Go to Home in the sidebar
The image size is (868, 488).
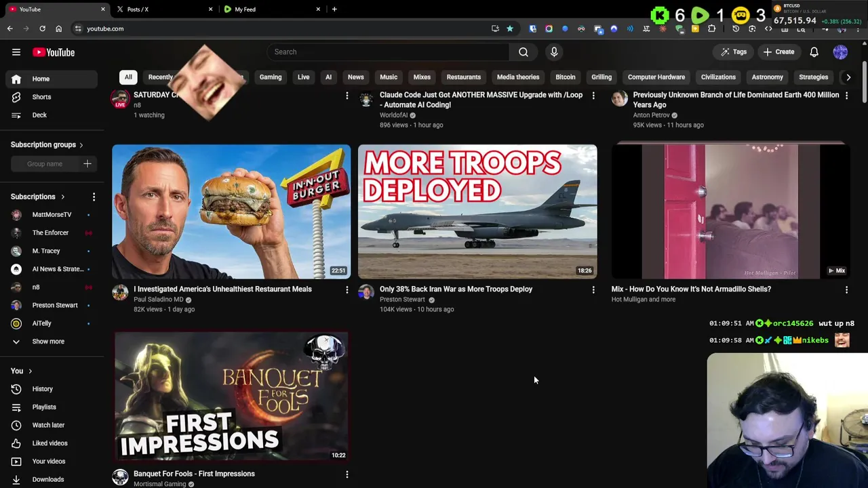[x=51, y=79]
